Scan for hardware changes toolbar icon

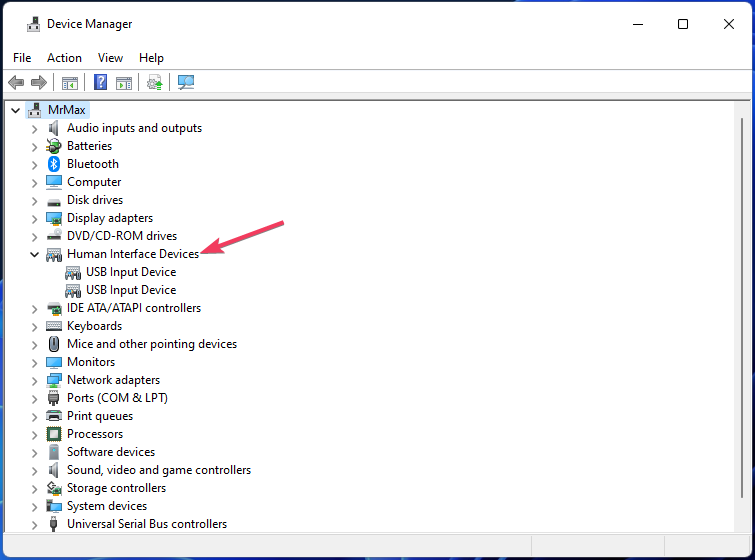coord(186,82)
